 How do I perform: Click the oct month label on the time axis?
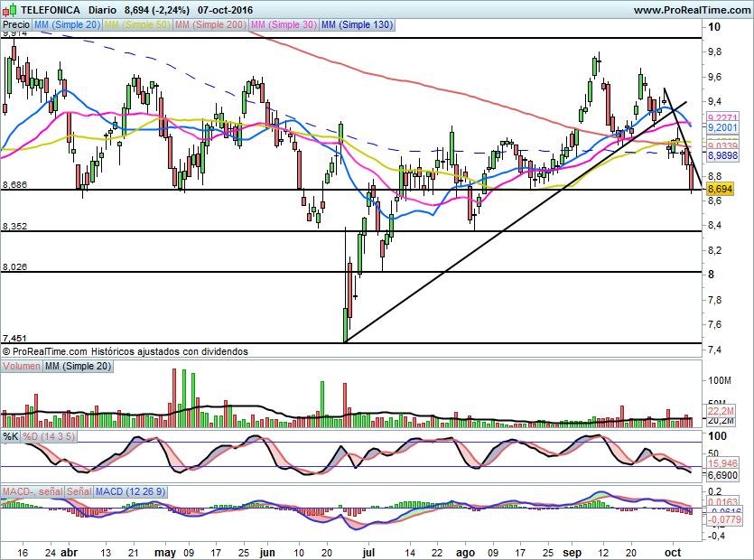pos(672,553)
